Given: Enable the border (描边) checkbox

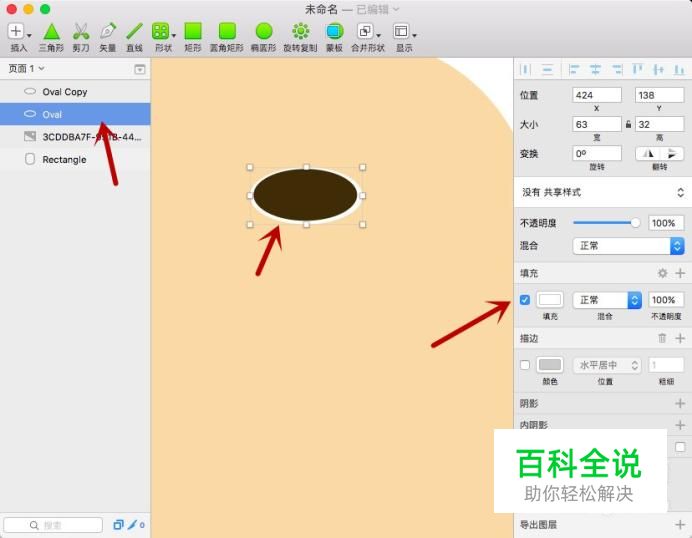Looking at the screenshot, I should coord(525,365).
